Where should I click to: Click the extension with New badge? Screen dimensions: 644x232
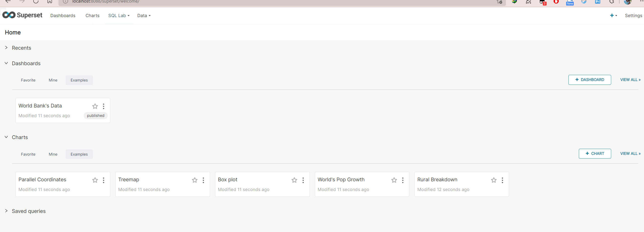click(x=570, y=2)
